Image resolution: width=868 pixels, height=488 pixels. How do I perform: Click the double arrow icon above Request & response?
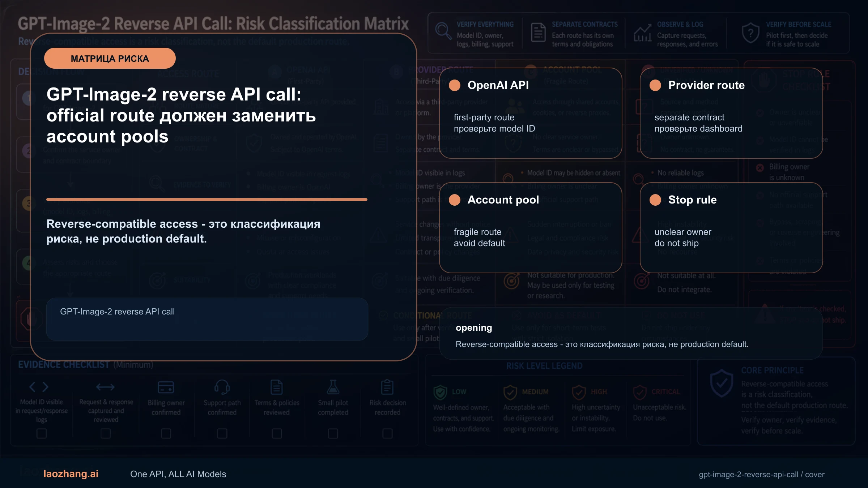click(105, 387)
